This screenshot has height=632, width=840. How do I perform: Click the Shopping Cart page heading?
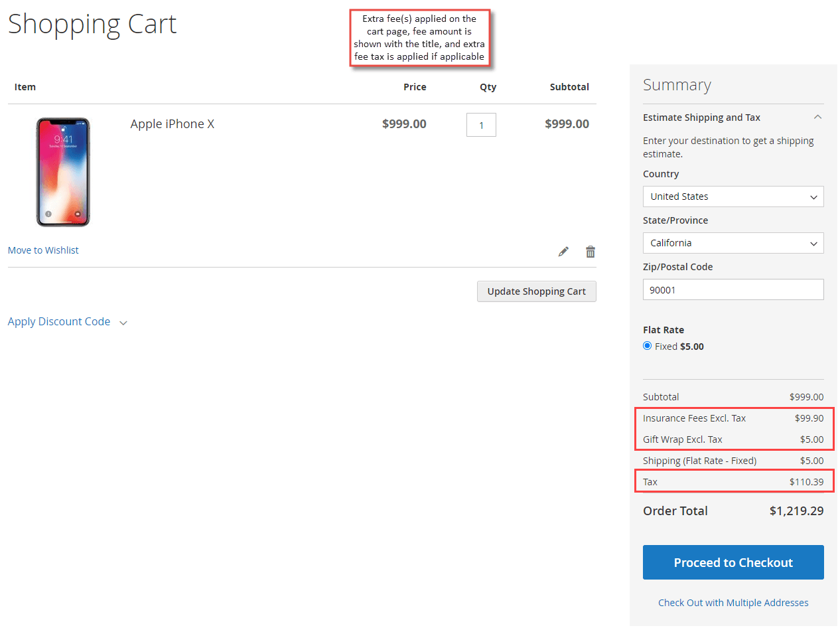[x=92, y=24]
